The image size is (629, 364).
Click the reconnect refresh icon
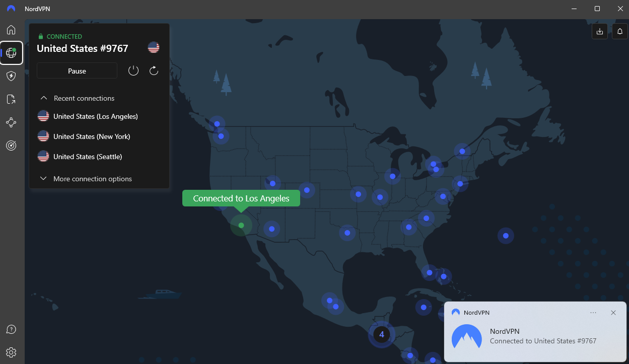154,70
